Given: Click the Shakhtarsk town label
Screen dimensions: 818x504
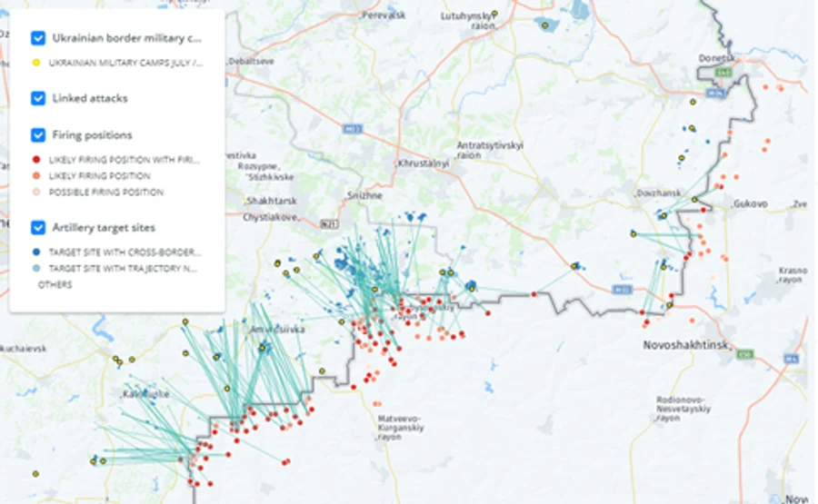Looking at the screenshot, I should tap(271, 201).
